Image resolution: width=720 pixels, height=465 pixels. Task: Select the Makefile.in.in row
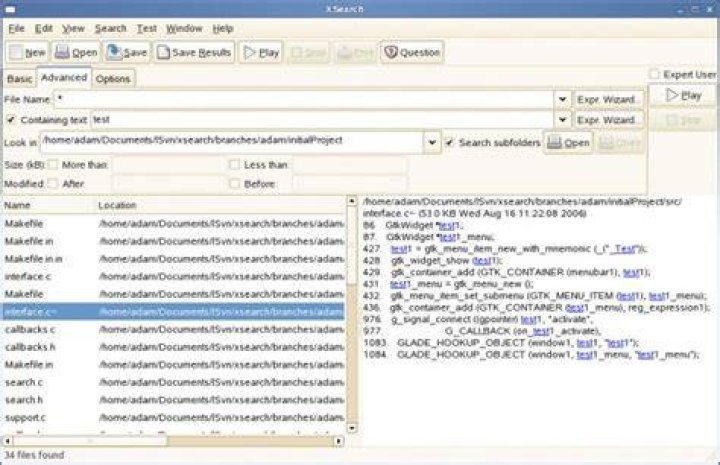pos(174,259)
